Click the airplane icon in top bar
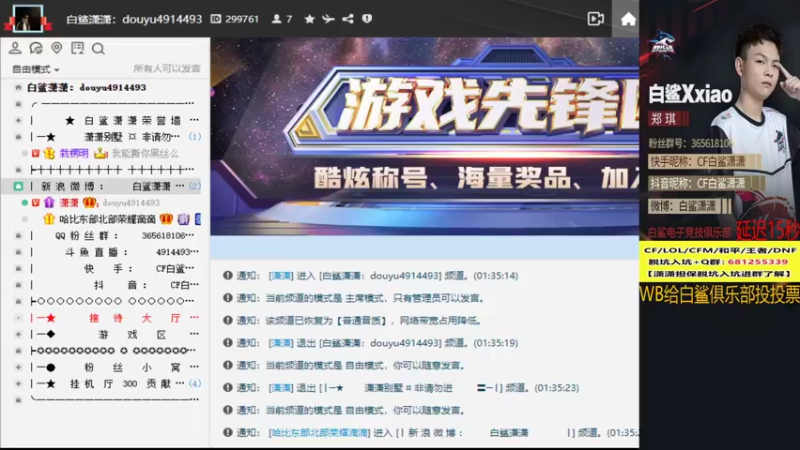Viewport: 800px width, 450px height. [328, 19]
